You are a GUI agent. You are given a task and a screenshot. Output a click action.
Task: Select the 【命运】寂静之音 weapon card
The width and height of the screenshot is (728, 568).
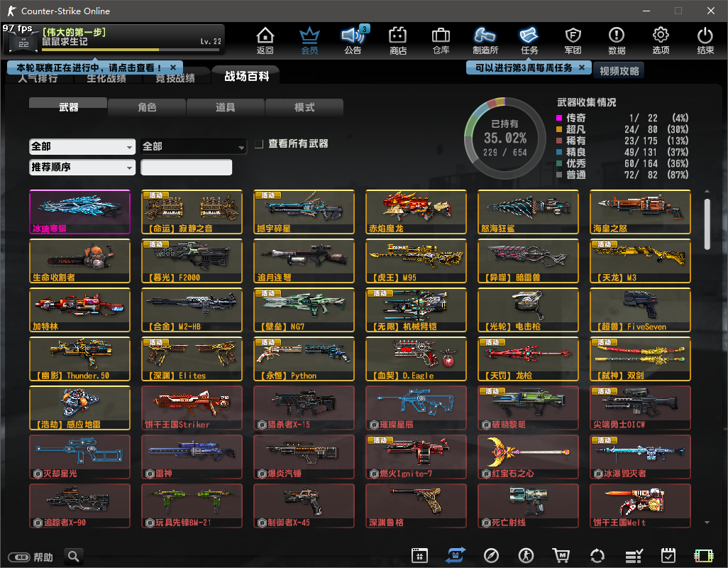coord(192,212)
